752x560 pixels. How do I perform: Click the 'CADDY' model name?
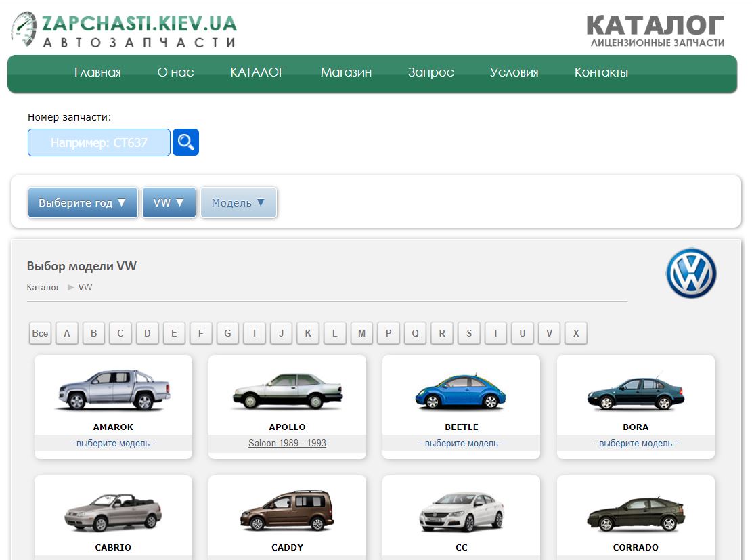pos(287,547)
